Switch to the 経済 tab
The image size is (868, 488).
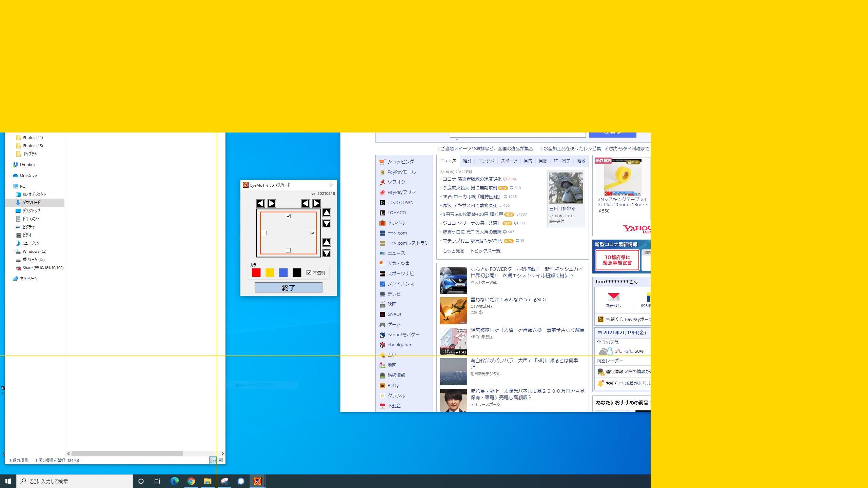[467, 161]
